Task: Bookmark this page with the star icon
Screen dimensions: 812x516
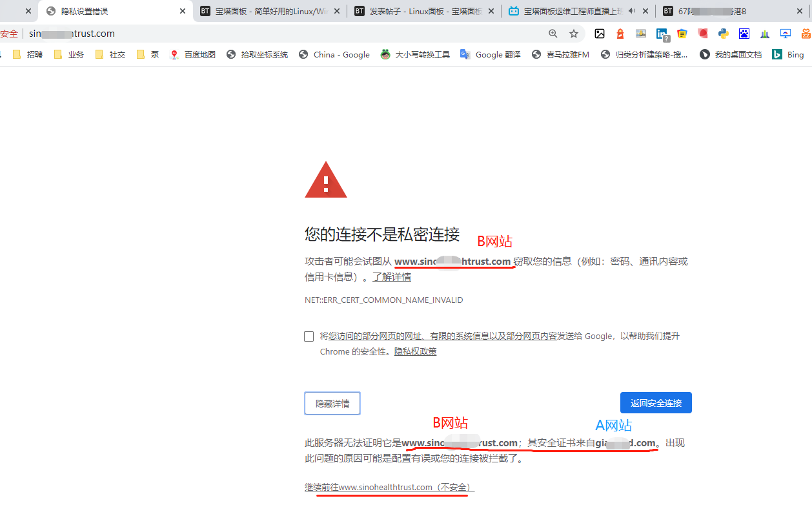Action: coord(574,34)
